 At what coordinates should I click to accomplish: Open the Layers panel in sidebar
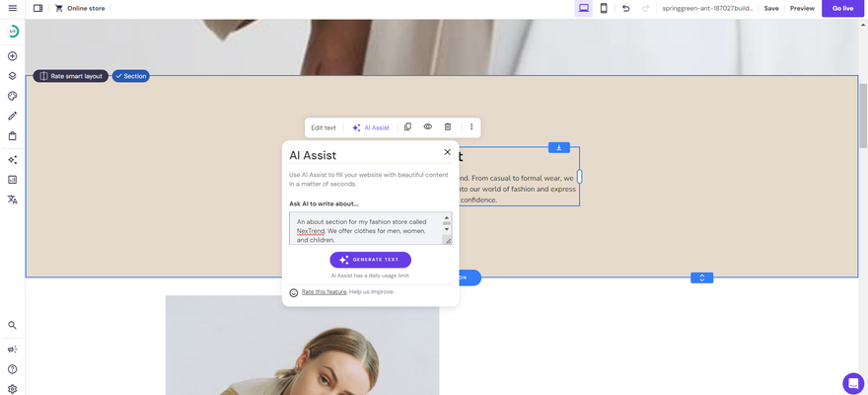pos(12,76)
